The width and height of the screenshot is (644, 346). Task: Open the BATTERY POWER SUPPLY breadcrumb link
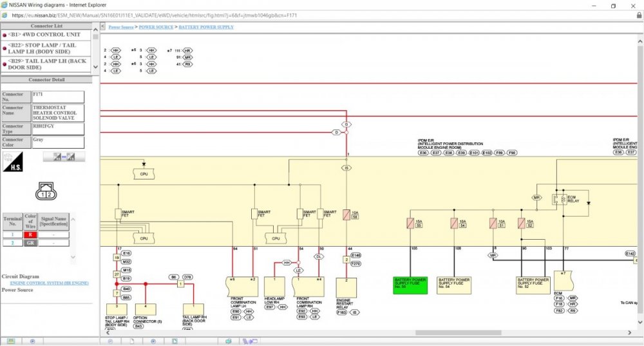[x=206, y=27]
